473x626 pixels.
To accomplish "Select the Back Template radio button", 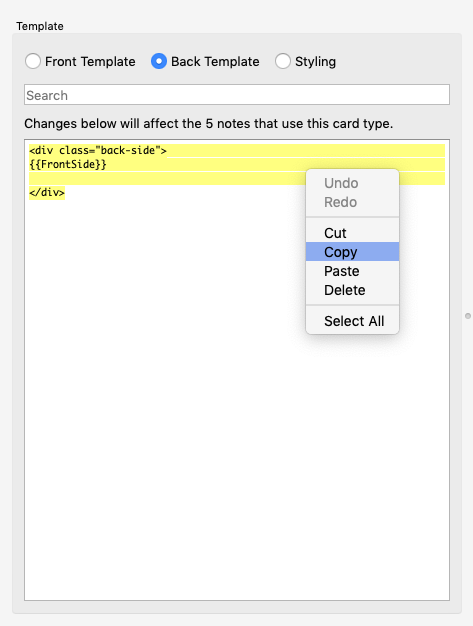I will (x=159, y=61).
